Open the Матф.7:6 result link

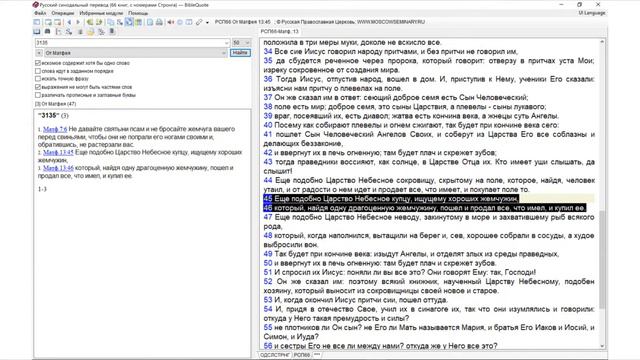(55, 129)
